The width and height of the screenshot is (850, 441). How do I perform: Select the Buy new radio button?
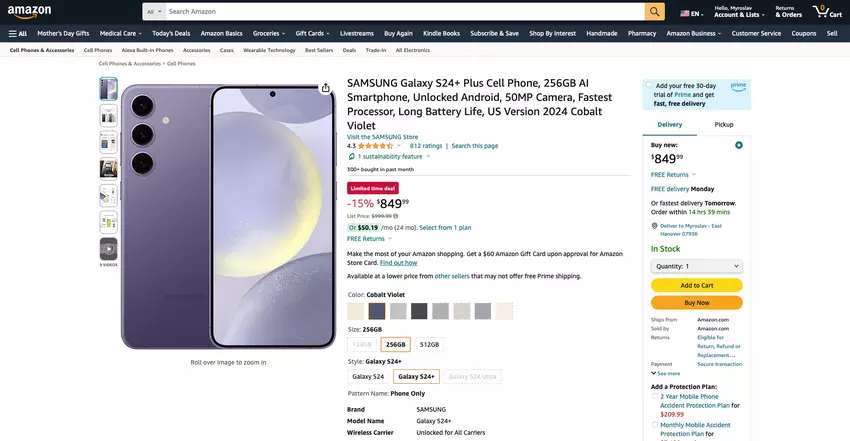(738, 145)
